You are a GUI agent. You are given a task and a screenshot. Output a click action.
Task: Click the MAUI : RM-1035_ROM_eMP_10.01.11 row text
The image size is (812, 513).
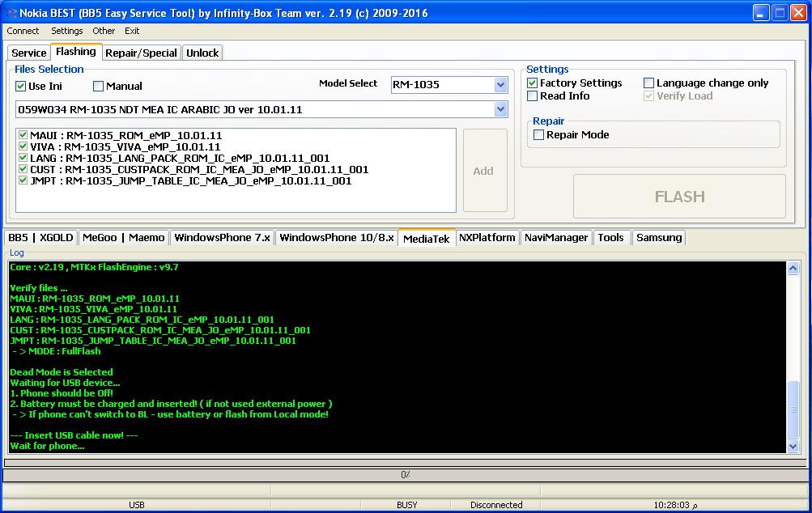125,136
